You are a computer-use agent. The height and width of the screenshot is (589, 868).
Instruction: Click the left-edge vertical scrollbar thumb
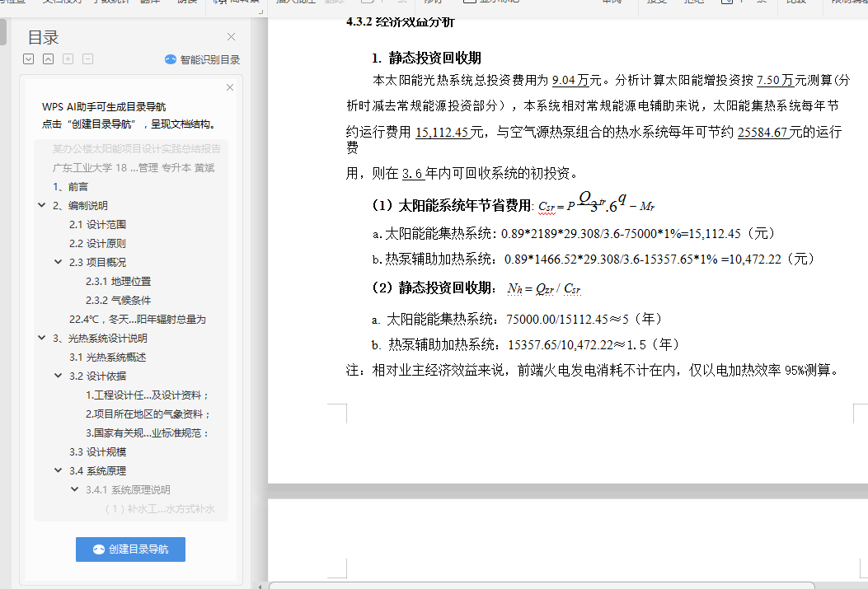[x=2, y=32]
